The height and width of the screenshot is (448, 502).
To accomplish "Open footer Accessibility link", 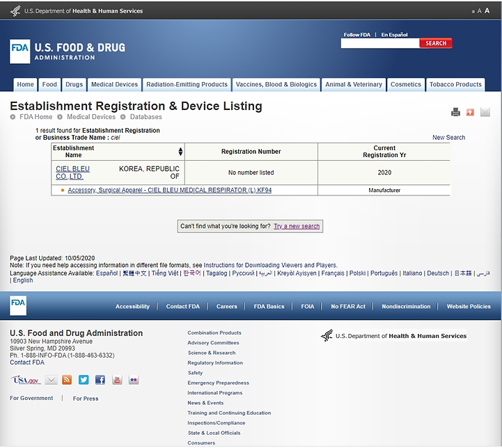I will pyautogui.click(x=132, y=306).
